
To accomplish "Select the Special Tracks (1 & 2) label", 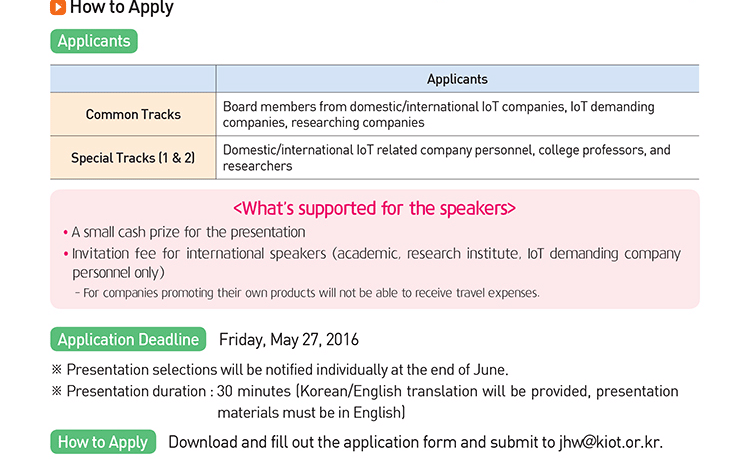I will point(133,158).
